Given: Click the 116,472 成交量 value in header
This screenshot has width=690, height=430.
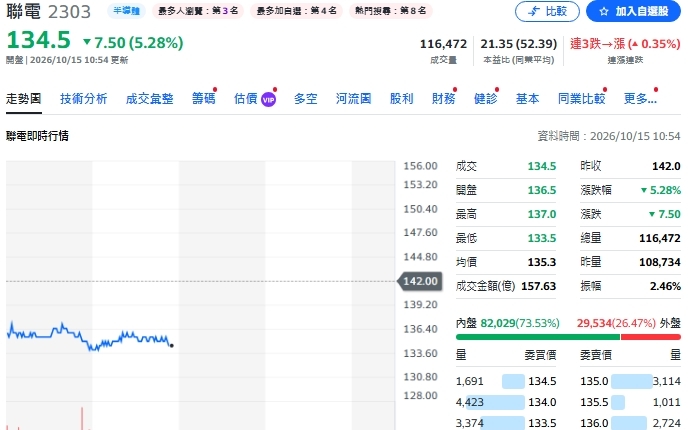Looking at the screenshot, I should tap(443, 44).
